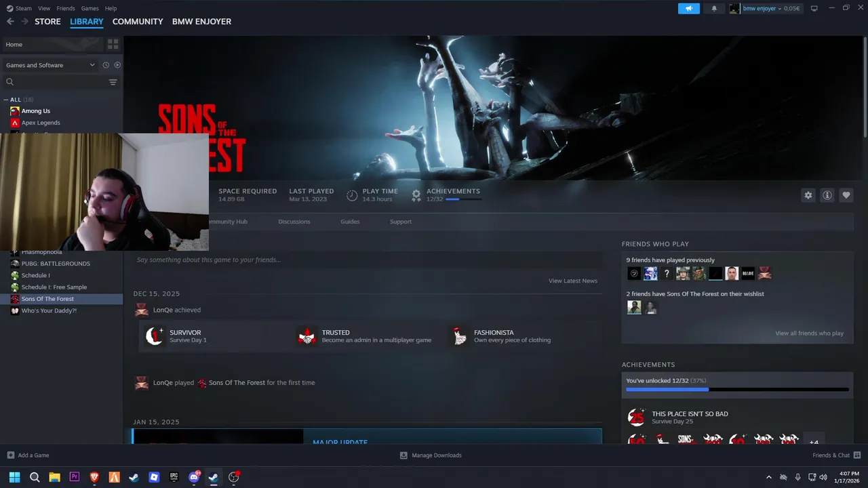Image resolution: width=868 pixels, height=488 pixels.
Task: Open library Home button
Action: 52,44
